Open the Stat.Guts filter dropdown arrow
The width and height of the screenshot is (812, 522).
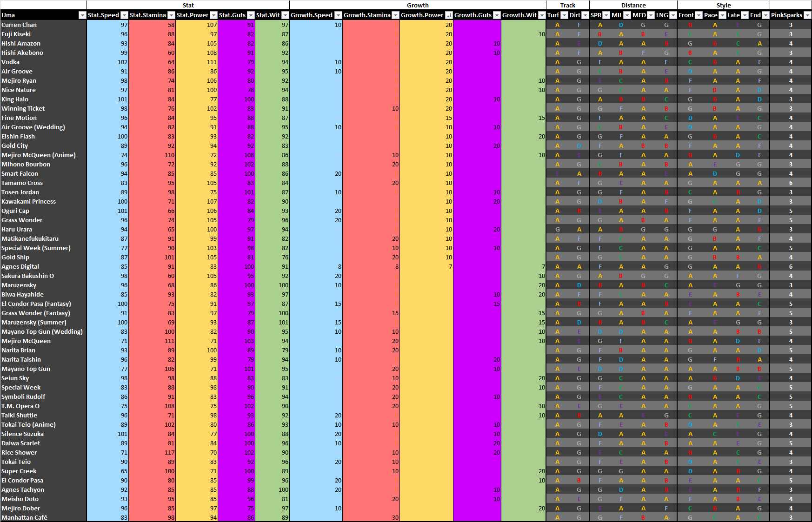point(251,15)
